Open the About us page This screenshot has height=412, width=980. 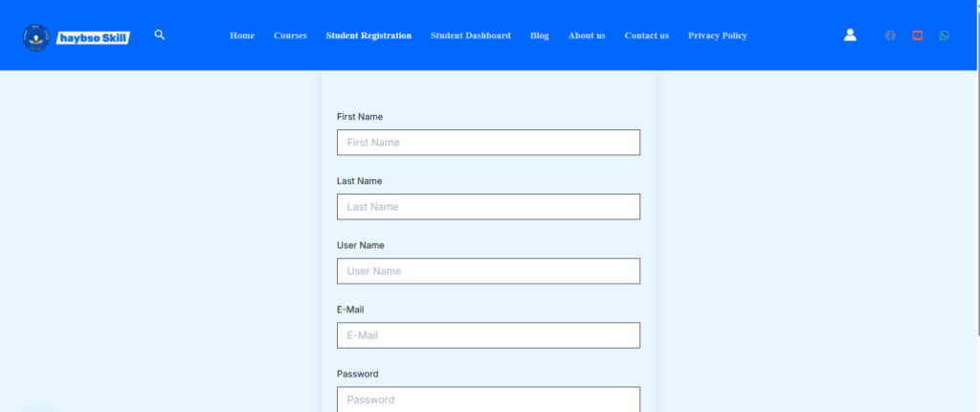point(587,35)
